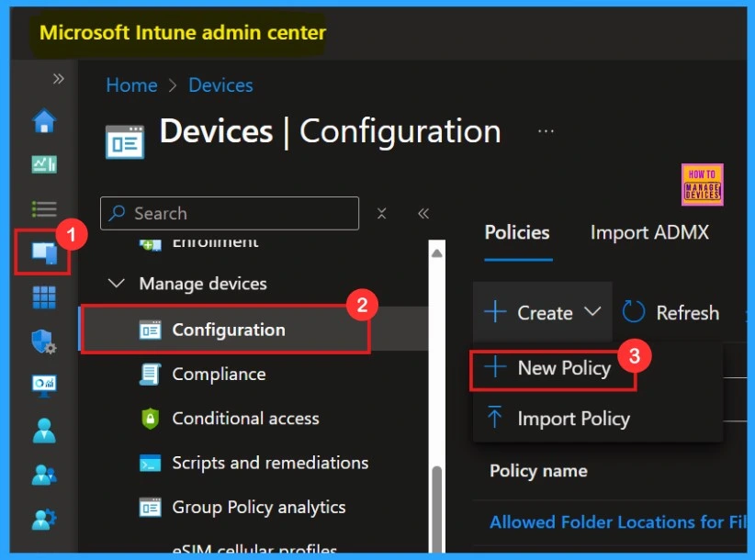
Task: Click the Conditional access shield icon
Action: click(x=150, y=419)
